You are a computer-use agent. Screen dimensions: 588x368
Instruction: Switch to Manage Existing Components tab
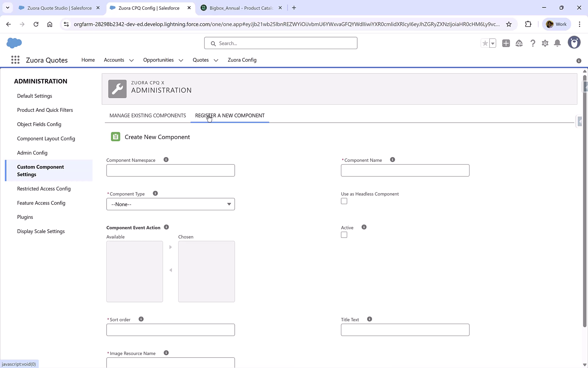(147, 116)
